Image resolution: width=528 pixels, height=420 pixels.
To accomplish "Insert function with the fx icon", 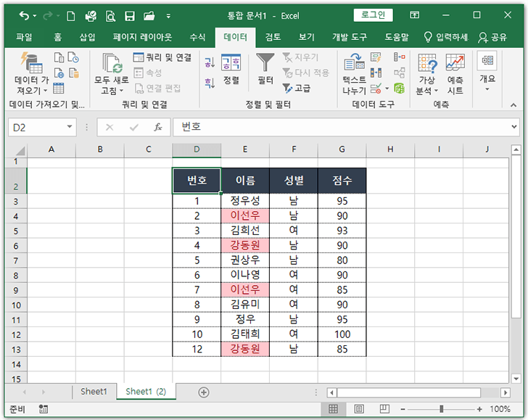I will tap(158, 128).
